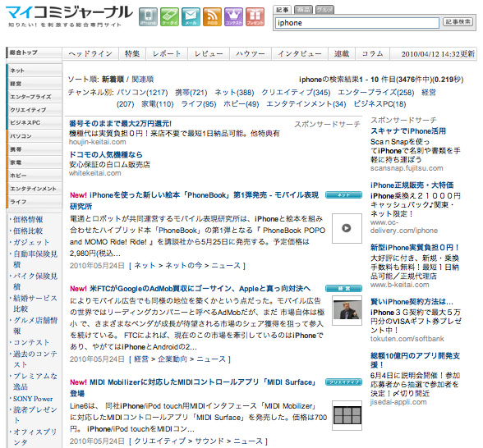Filter results by エンタテインメント(34) channel

click(x=306, y=104)
